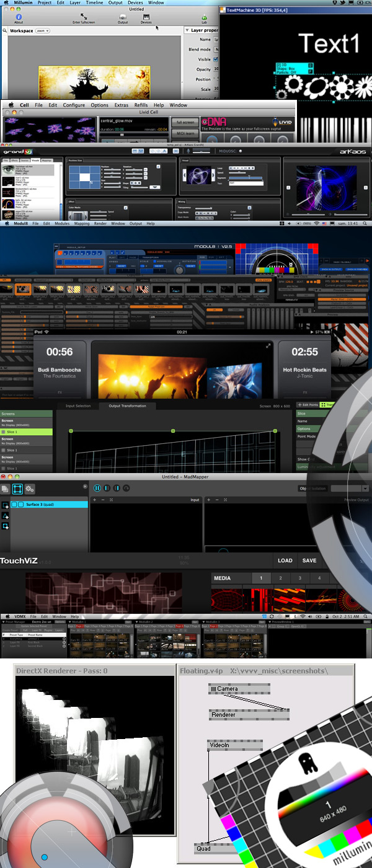
Task: Click the LOAD button in TouchViZ
Action: click(285, 560)
